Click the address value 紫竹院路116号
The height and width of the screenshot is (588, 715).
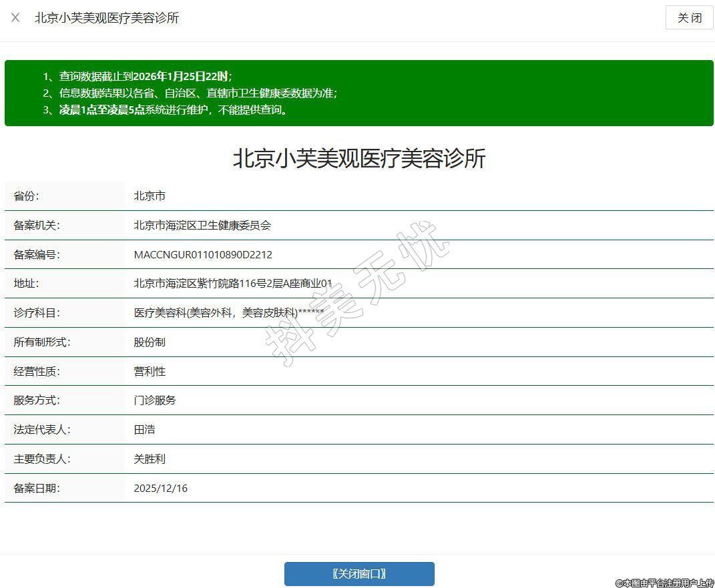232,284
